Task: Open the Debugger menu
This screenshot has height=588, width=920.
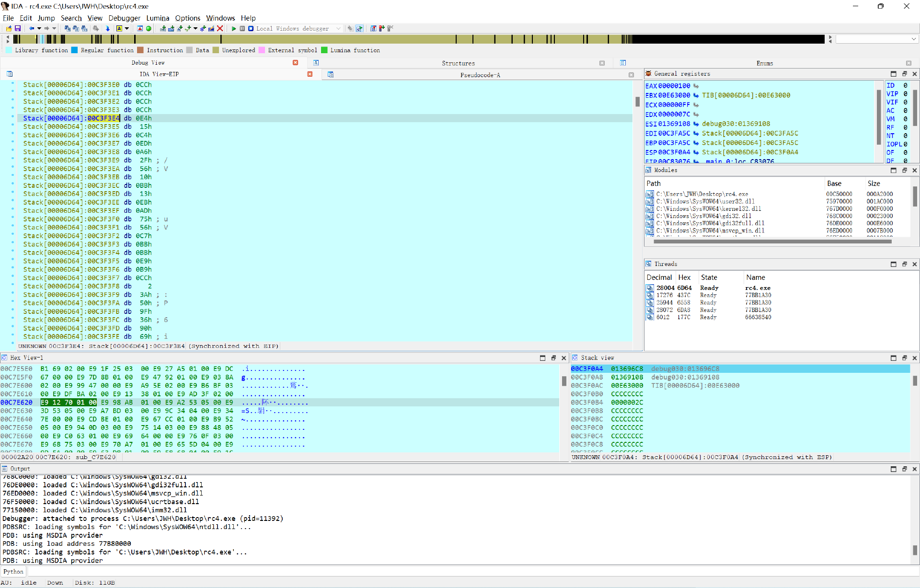Action: tap(124, 18)
